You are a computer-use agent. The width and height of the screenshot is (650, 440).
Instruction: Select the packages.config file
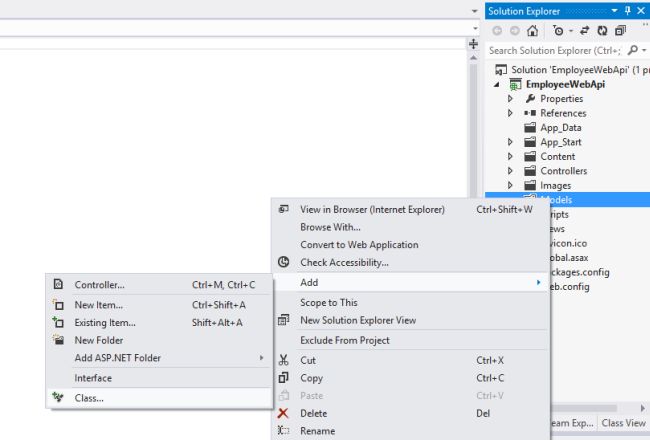point(580,272)
